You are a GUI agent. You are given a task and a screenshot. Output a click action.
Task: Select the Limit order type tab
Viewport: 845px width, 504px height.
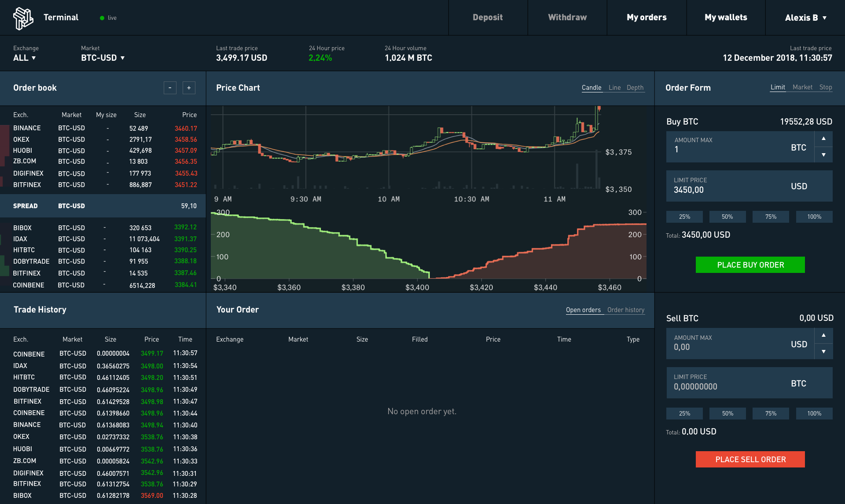click(x=778, y=87)
